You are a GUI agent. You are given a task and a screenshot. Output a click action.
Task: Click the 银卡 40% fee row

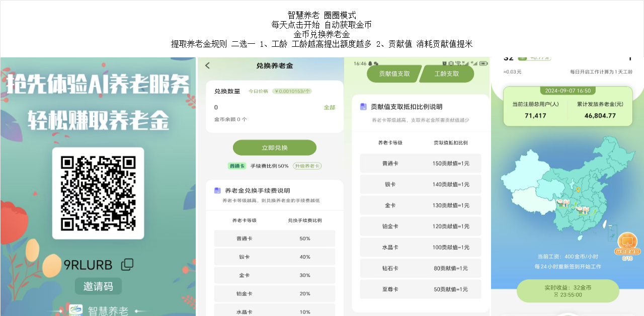275,257
